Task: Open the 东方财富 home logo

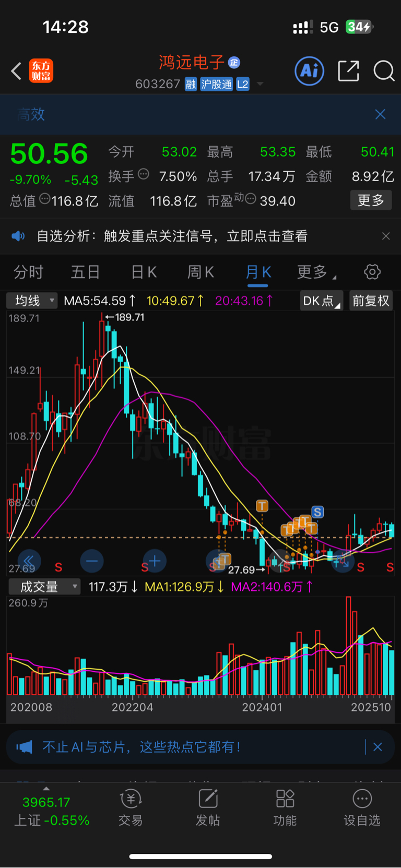Action: (x=41, y=71)
